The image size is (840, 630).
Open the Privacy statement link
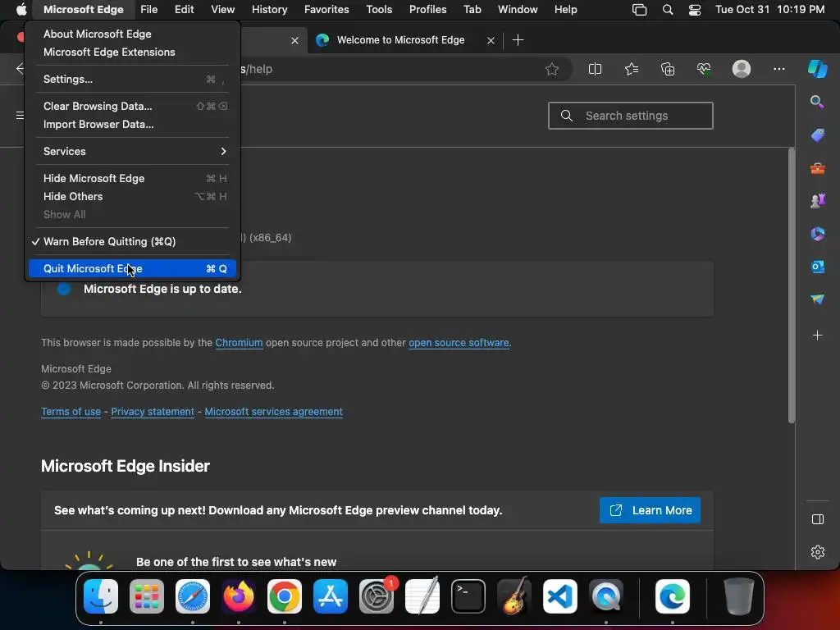tap(153, 412)
